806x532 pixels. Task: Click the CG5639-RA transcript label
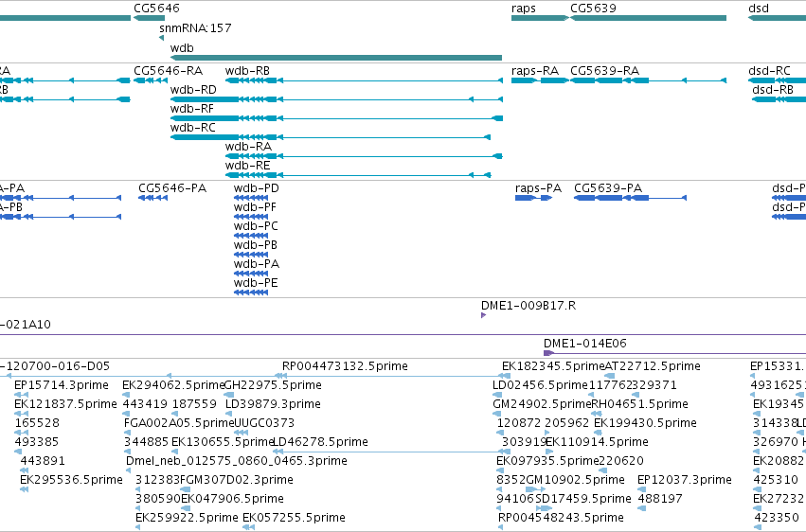click(604, 71)
